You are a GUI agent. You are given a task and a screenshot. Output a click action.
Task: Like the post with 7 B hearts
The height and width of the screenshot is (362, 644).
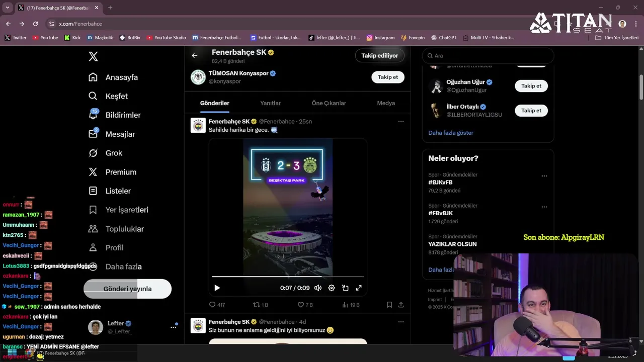tap(305, 305)
